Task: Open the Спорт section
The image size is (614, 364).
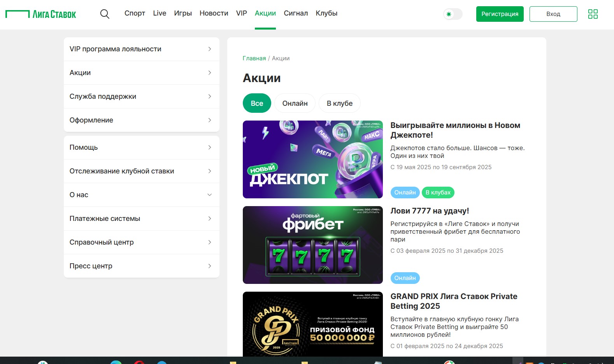Action: click(135, 13)
